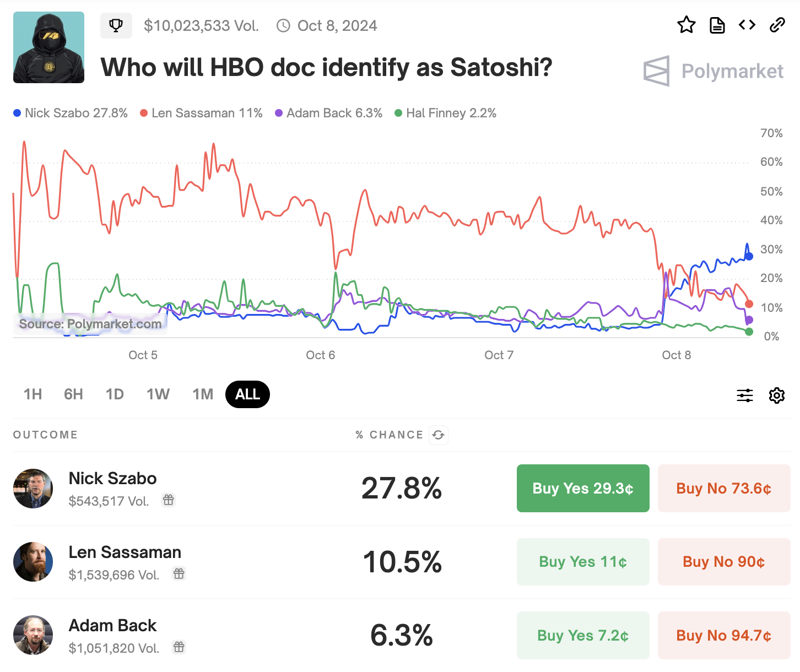This screenshot has width=800, height=672.
Task: Select the ALL time range
Action: (247, 394)
